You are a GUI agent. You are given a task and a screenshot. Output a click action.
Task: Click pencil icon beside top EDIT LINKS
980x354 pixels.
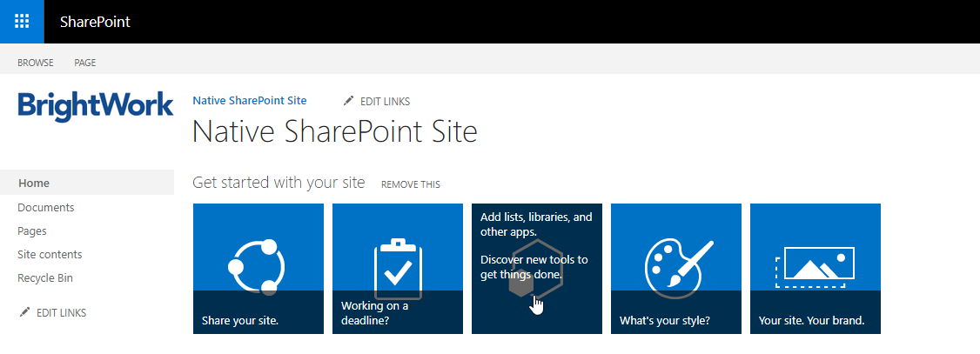pyautogui.click(x=349, y=101)
